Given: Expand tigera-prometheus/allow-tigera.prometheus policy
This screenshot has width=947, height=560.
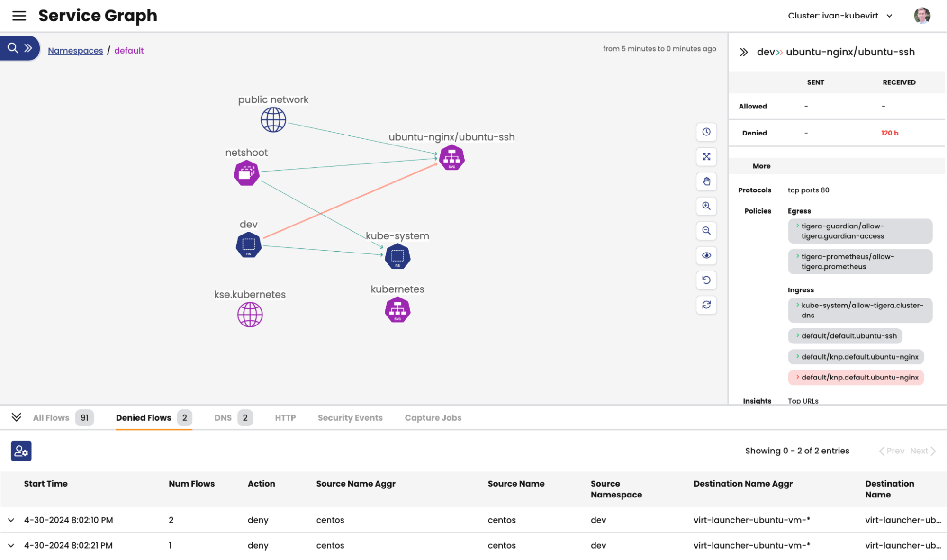Looking at the screenshot, I should (x=860, y=262).
